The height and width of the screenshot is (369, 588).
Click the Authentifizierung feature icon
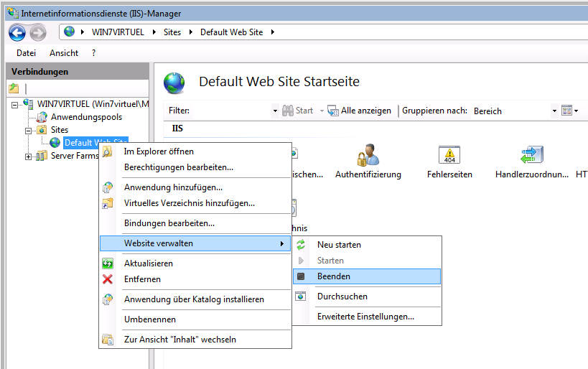pos(368,154)
